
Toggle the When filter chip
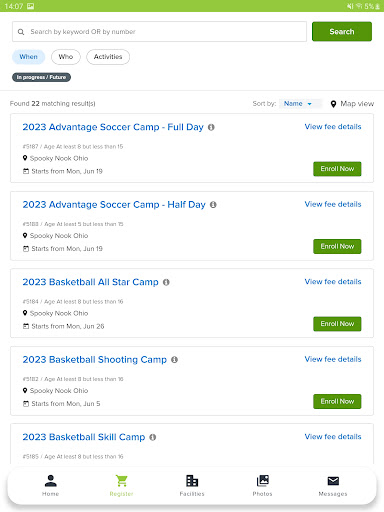(28, 57)
